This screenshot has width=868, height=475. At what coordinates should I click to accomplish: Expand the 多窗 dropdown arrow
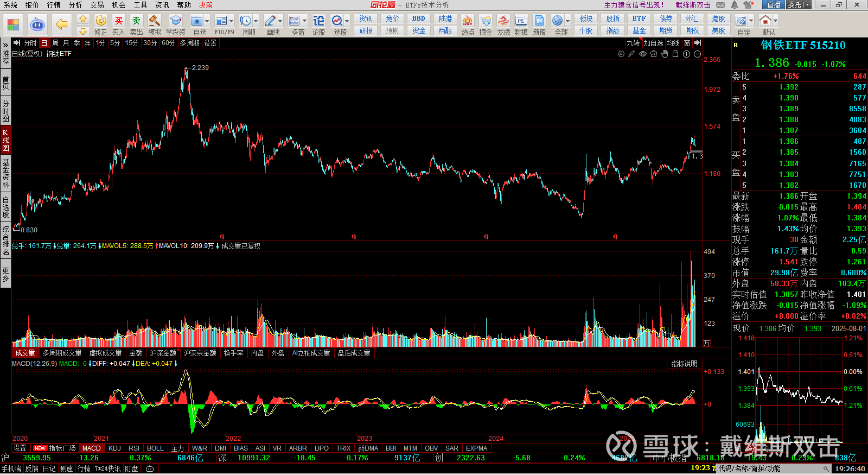click(305, 21)
